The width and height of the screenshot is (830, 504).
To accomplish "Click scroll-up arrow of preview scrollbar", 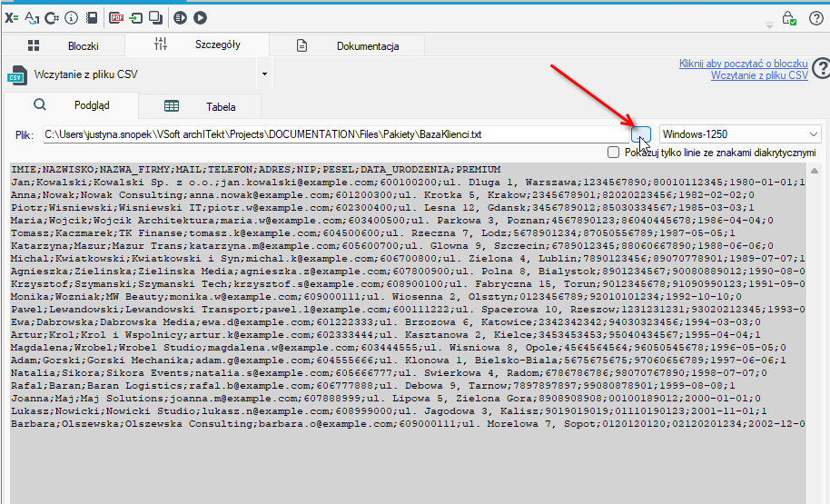I will click(x=815, y=171).
